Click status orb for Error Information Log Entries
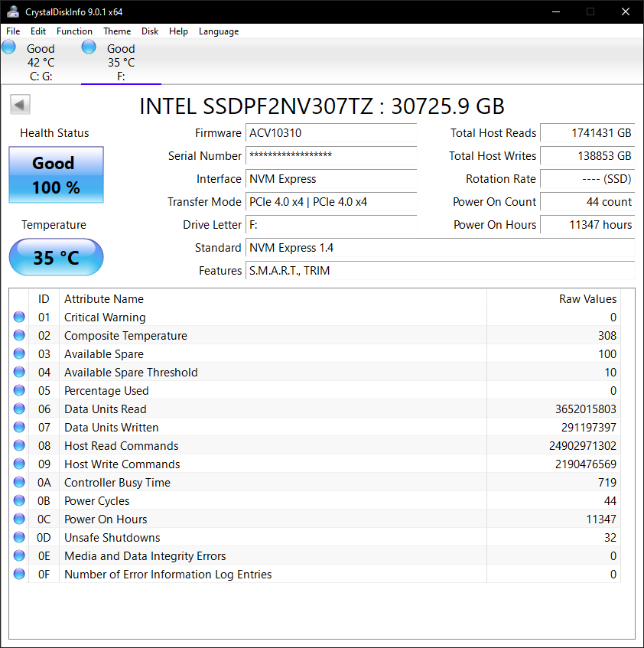 click(x=19, y=574)
